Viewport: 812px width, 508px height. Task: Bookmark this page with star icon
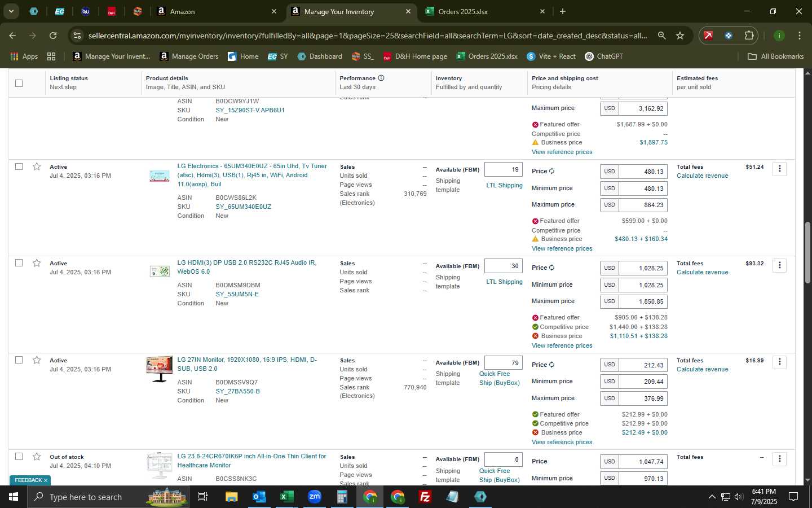point(680,36)
